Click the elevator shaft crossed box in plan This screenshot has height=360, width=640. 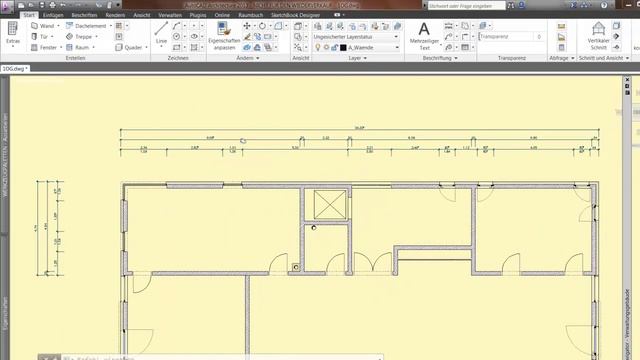[330, 205]
